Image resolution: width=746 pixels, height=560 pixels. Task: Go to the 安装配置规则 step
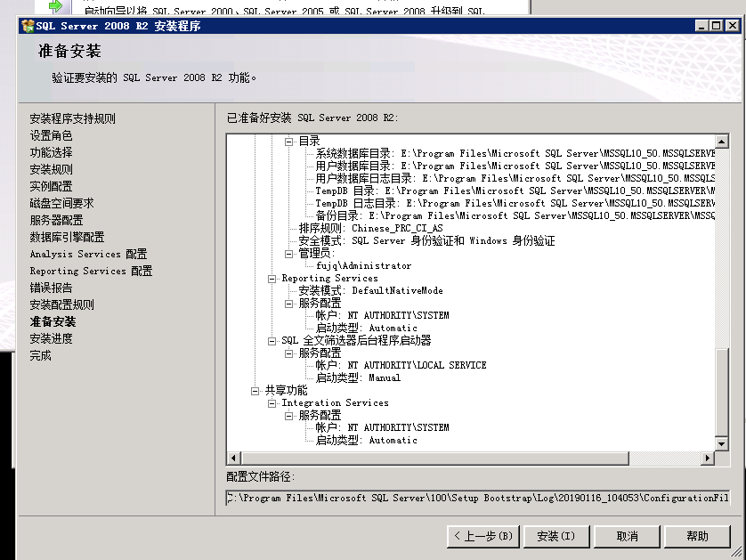pos(61,304)
